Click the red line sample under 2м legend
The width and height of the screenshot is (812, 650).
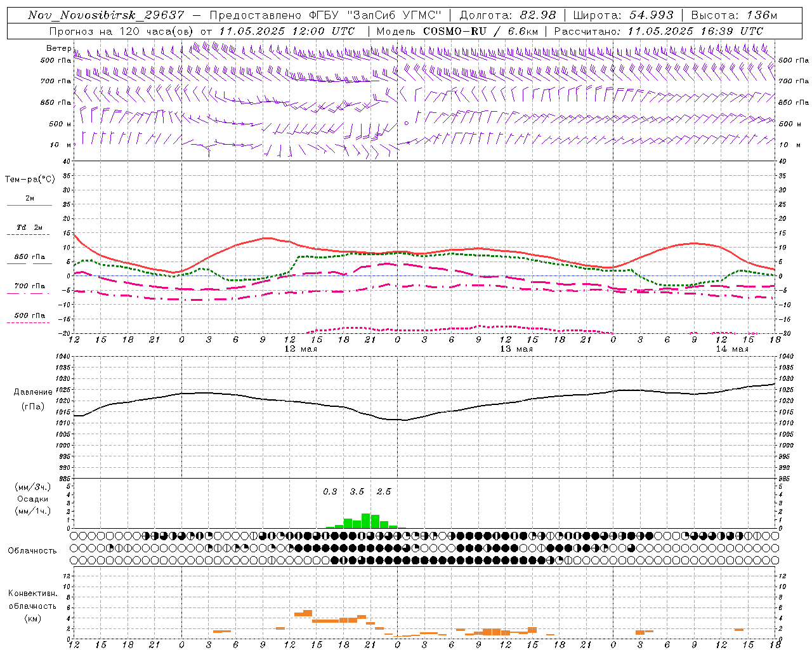click(x=29, y=206)
